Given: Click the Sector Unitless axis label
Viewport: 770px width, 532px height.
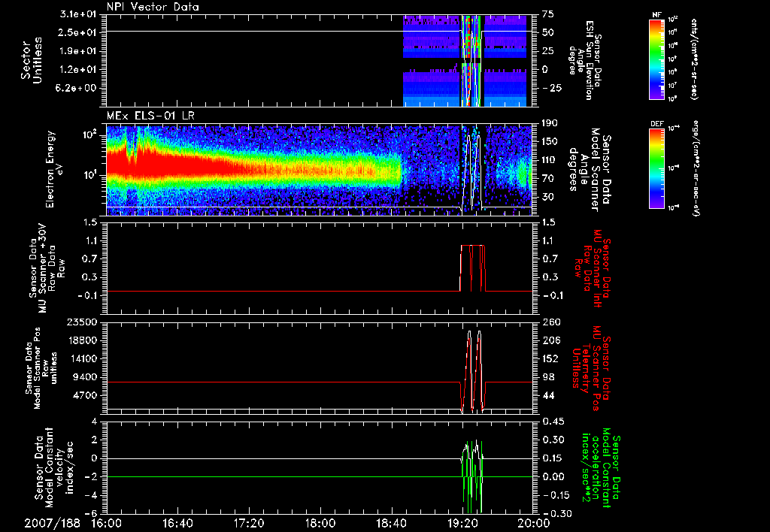Looking at the screenshot, I should (x=32, y=60).
